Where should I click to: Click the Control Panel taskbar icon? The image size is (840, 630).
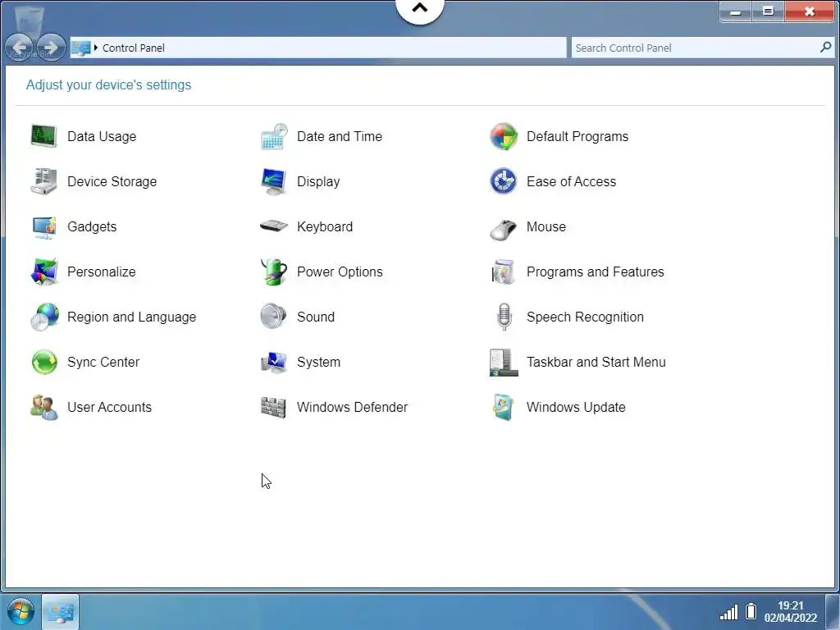coord(60,612)
